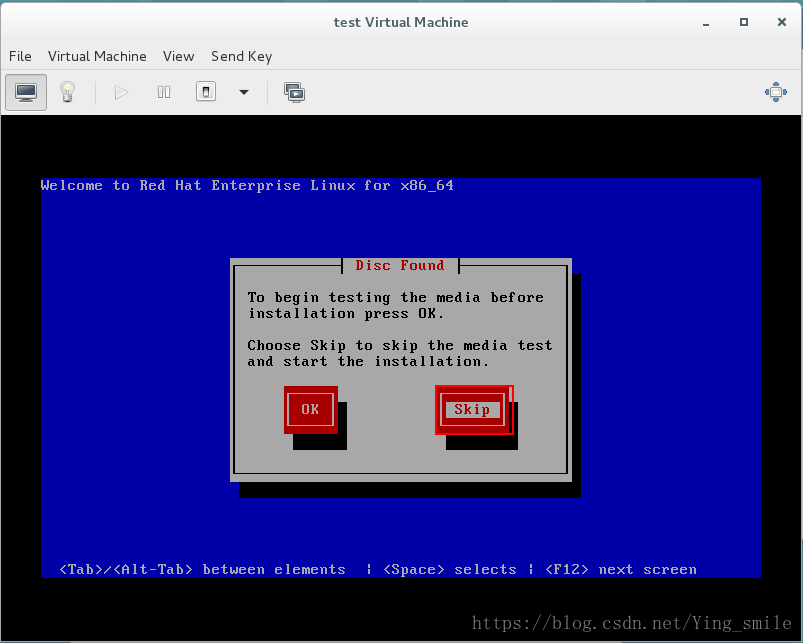Viewport: 803px width, 643px height.
Task: Power on the virtual machine (play icon)
Action: 121,92
